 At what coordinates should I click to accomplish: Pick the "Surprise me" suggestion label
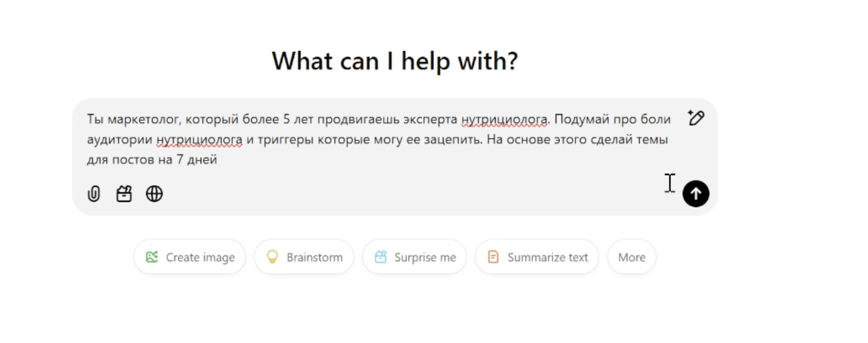point(425,258)
